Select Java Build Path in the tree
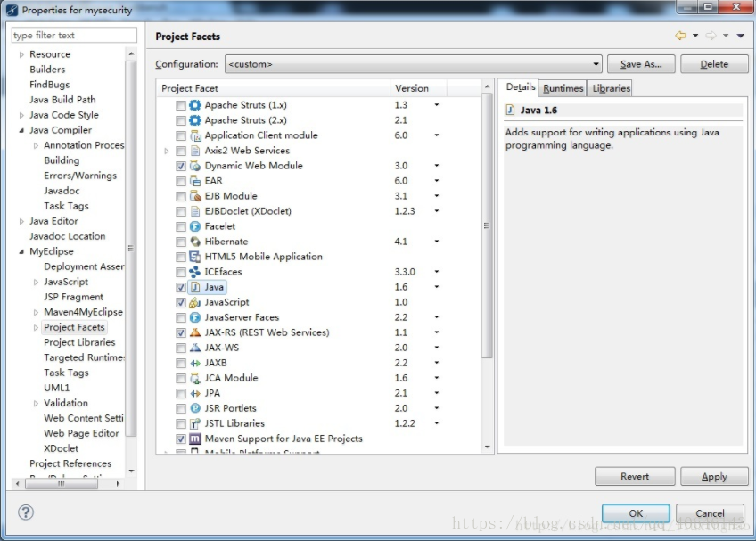The height and width of the screenshot is (541, 756). point(62,100)
